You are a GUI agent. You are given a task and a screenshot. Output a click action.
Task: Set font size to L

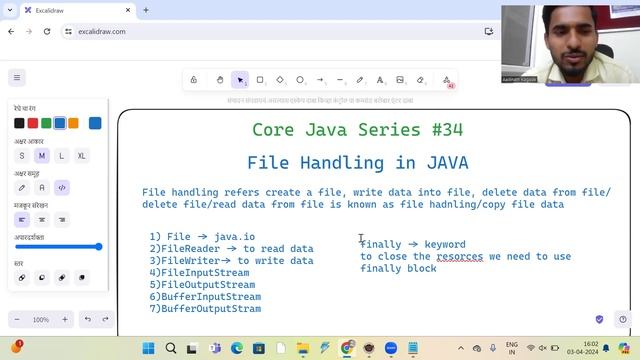coord(62,156)
